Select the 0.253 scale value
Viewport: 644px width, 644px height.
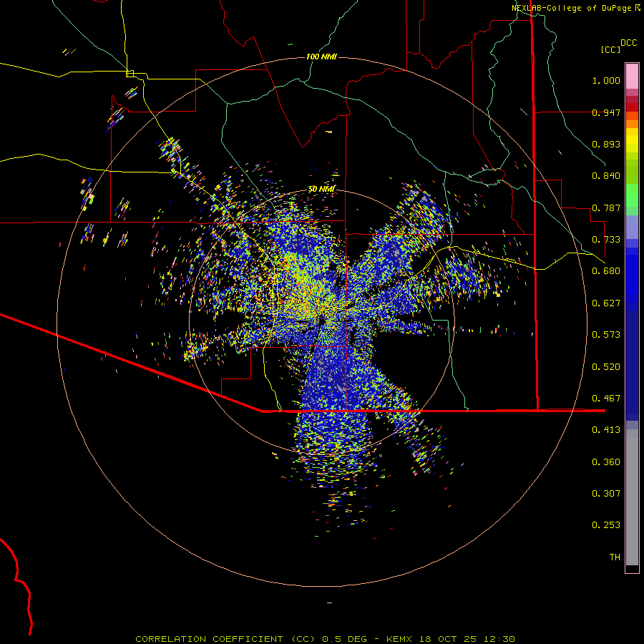pyautogui.click(x=606, y=525)
